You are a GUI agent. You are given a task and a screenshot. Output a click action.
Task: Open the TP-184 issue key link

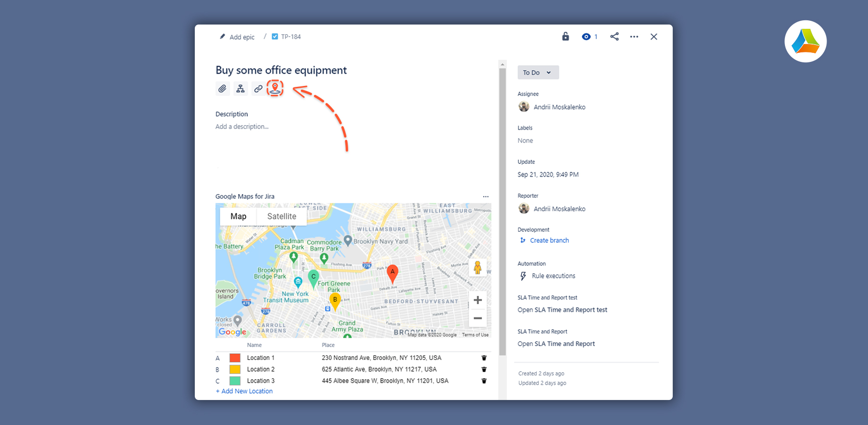tap(291, 36)
